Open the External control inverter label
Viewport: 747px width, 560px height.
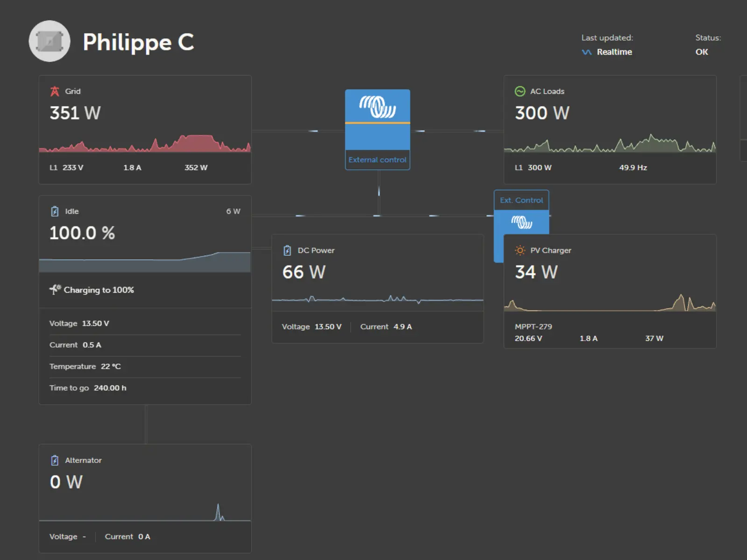click(x=377, y=160)
